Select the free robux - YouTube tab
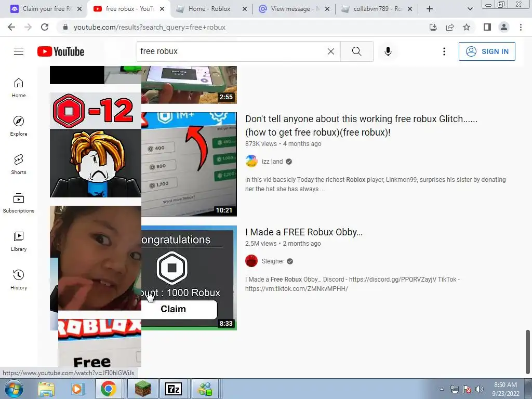532x399 pixels. 129,9
